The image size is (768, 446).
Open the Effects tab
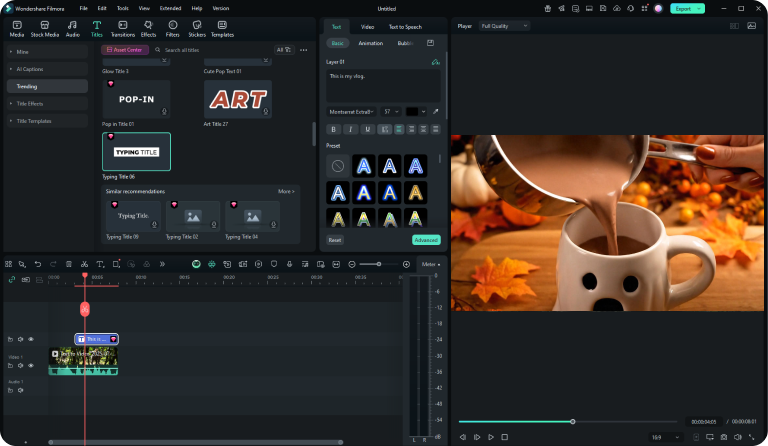pyautogui.click(x=148, y=28)
